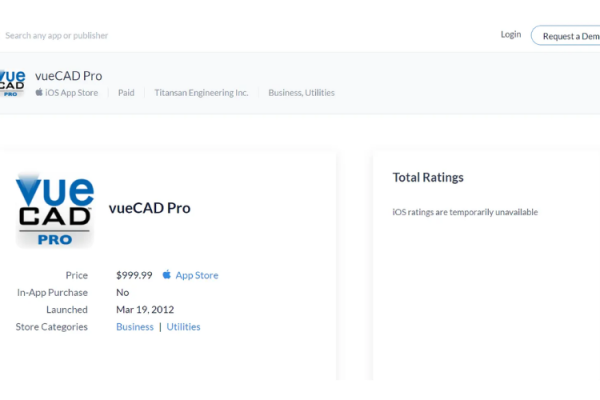Click the Store Categories label

[52, 327]
